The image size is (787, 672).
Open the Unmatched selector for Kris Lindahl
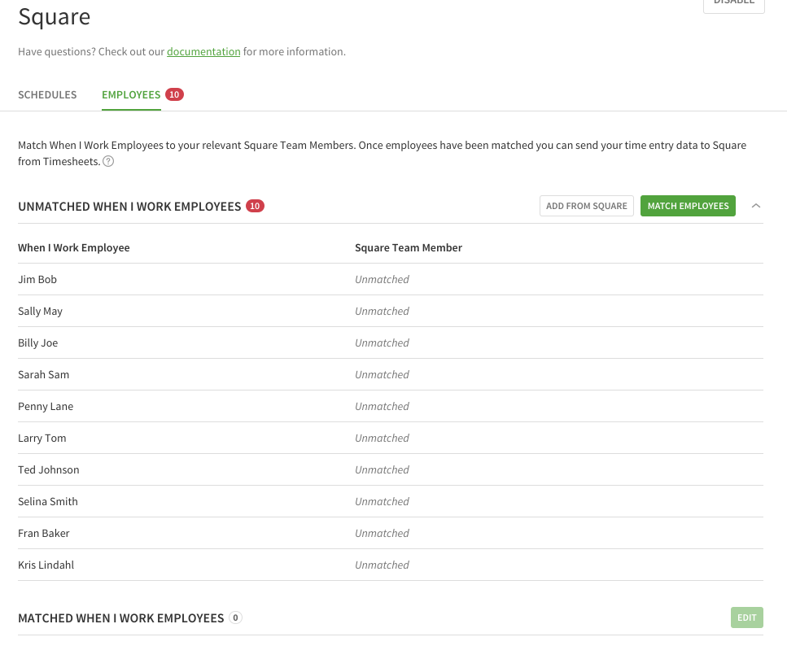click(382, 565)
